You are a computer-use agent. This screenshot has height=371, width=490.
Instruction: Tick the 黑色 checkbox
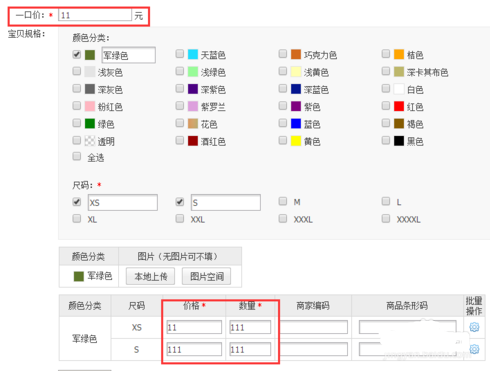[386, 140]
